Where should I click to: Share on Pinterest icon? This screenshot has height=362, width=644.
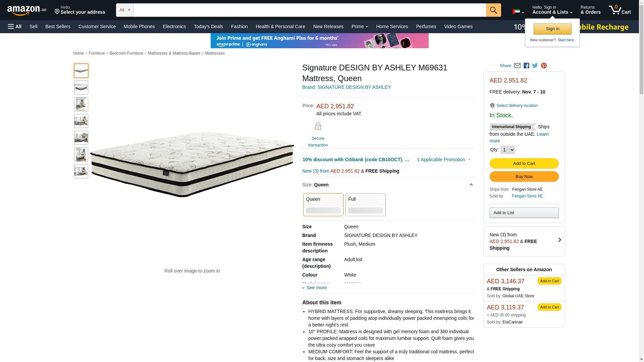click(x=544, y=66)
